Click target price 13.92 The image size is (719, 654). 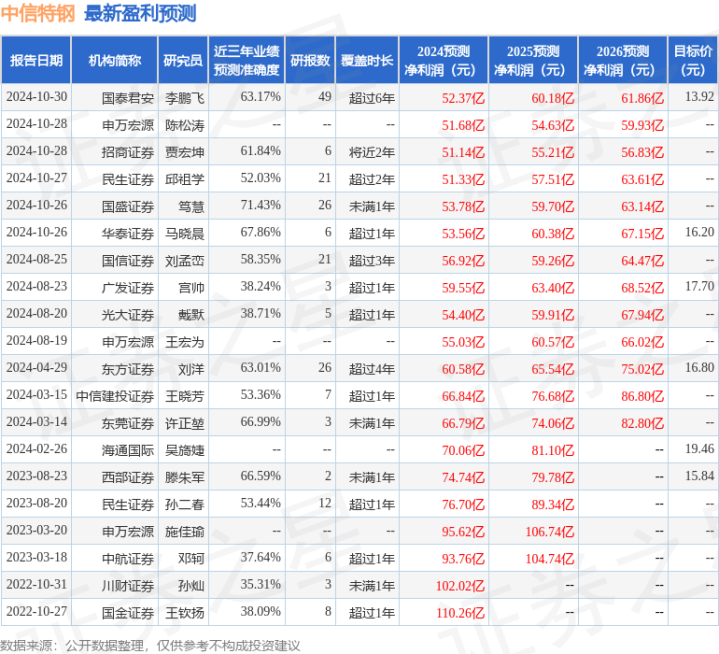click(699, 97)
